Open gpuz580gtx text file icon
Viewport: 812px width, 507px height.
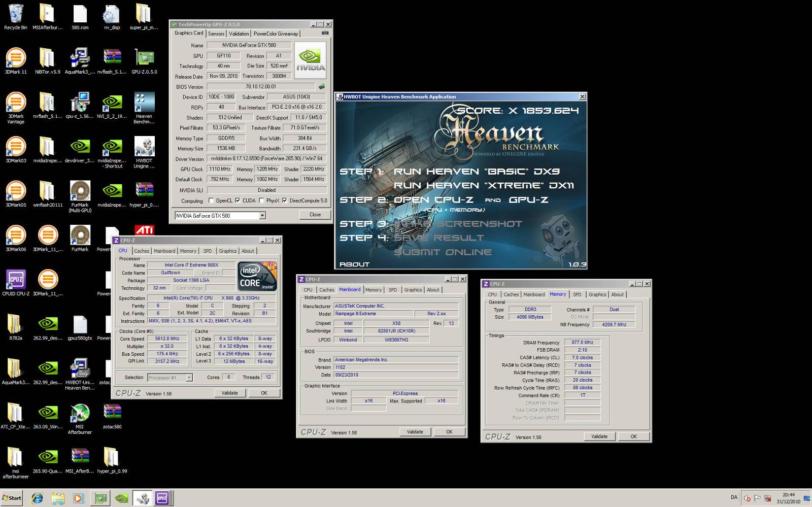coord(80,327)
